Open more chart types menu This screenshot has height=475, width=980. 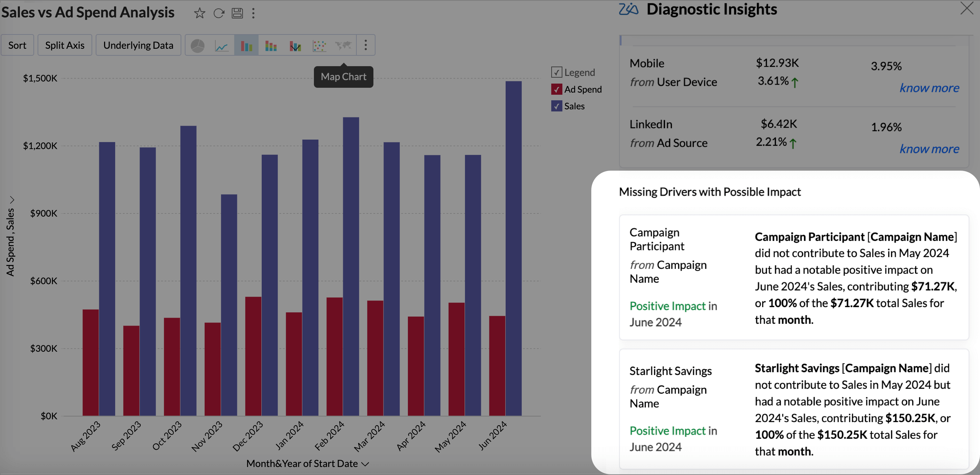click(x=366, y=45)
